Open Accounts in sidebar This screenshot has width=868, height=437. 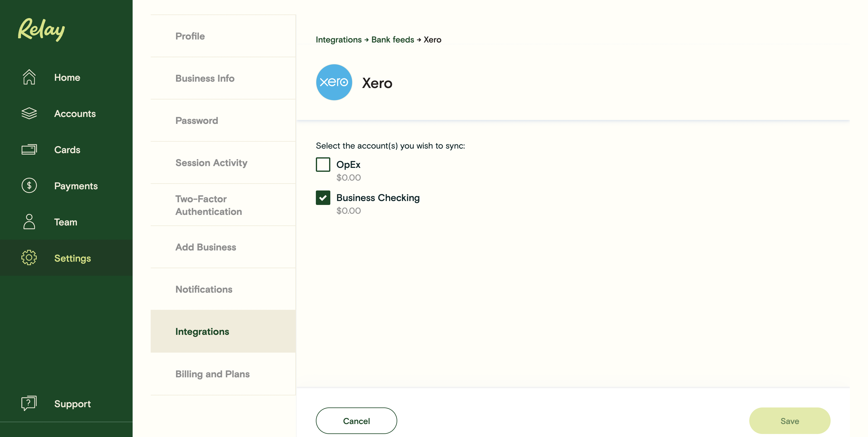tap(66, 114)
